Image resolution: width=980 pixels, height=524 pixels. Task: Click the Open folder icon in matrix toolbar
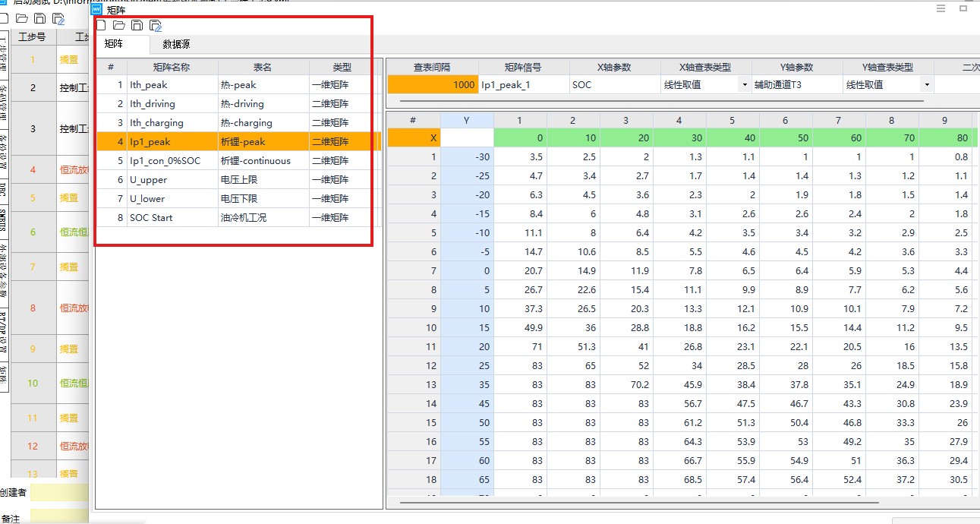coord(119,26)
